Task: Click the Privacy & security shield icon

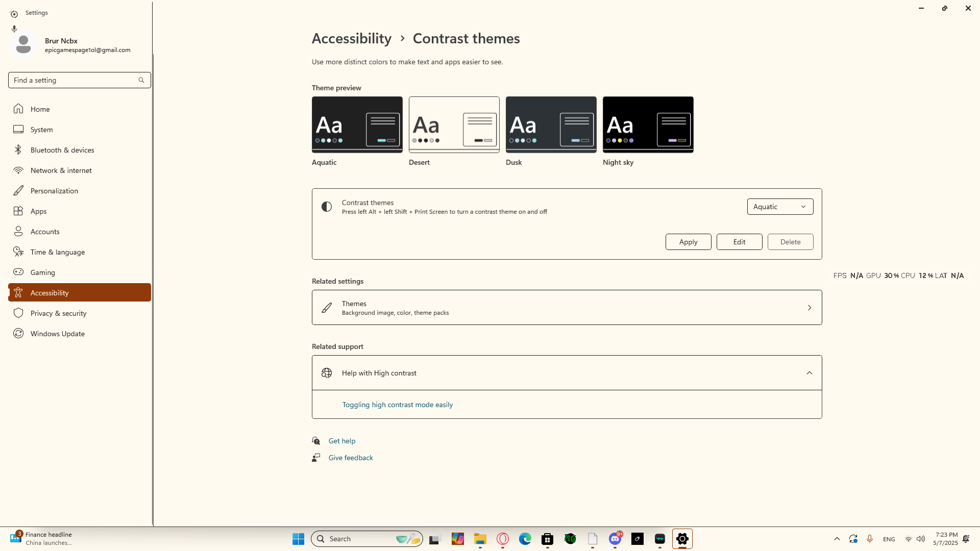Action: click(x=18, y=313)
